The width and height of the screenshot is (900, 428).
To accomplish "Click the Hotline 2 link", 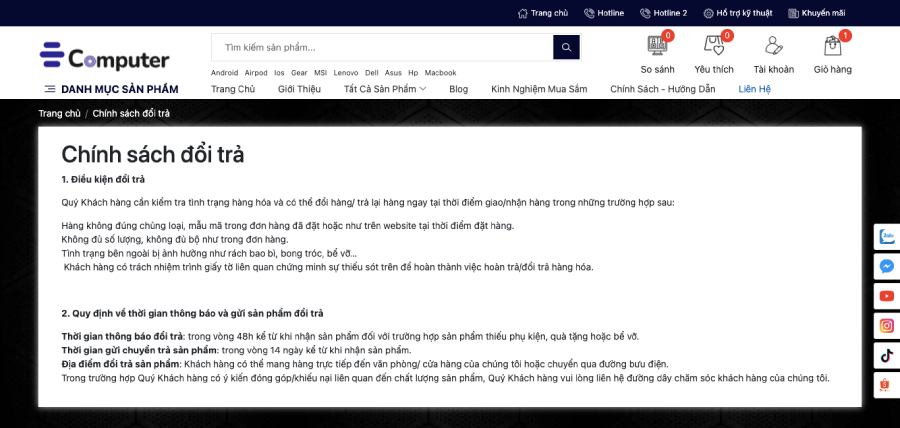I will tap(663, 13).
